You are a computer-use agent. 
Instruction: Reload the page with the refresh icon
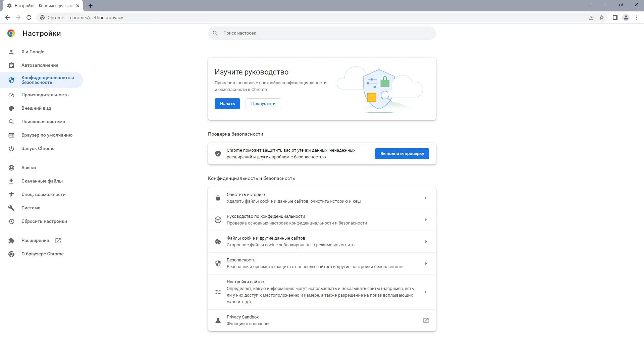(x=29, y=17)
